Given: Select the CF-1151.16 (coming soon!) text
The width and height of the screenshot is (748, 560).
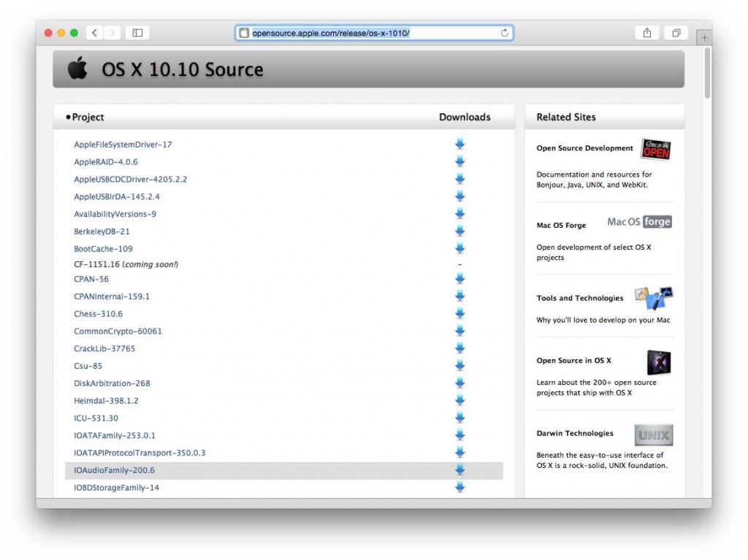Looking at the screenshot, I should (126, 264).
